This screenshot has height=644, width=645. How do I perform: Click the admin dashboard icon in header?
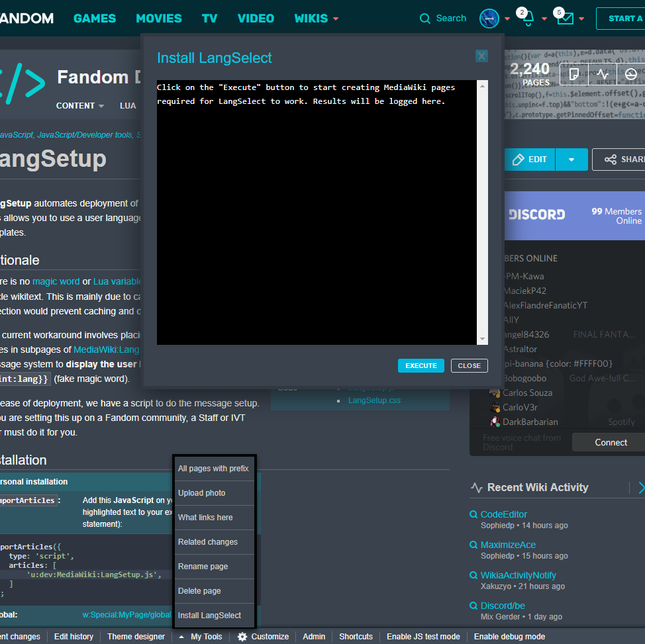[630, 74]
